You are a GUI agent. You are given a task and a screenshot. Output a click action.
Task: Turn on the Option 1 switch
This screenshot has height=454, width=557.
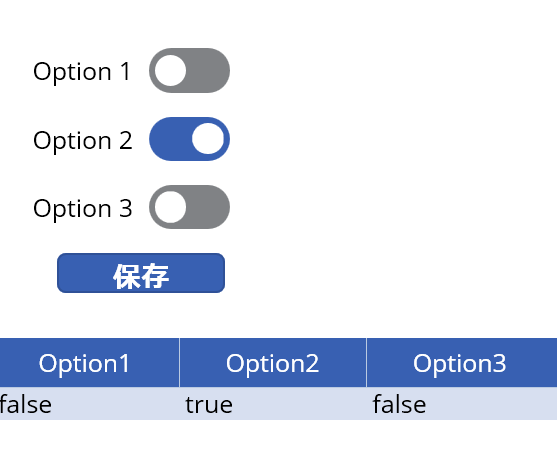(x=189, y=70)
